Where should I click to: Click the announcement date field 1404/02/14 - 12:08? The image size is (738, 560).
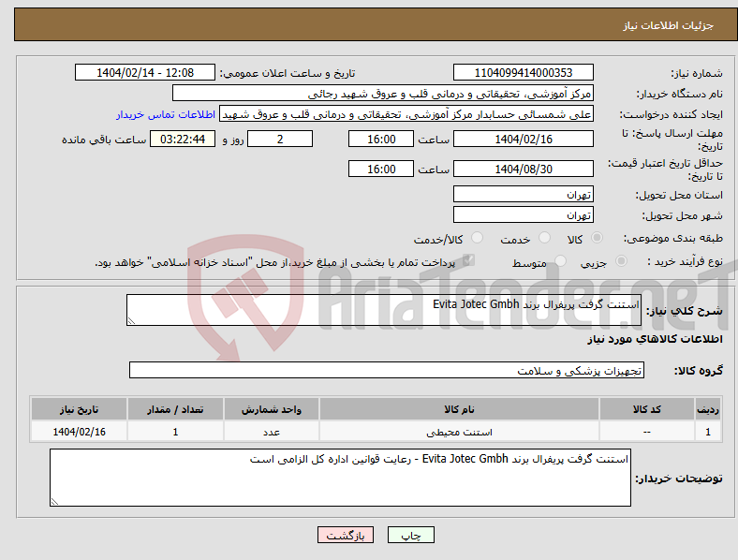point(145,72)
